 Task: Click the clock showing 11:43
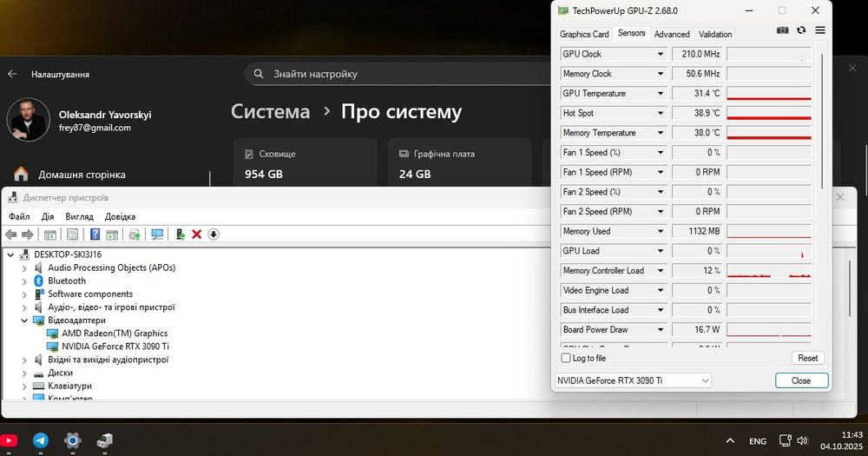click(852, 435)
